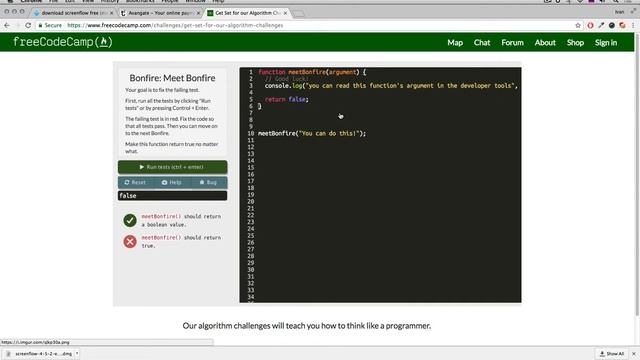Reload the page with the refresh icon
The image size is (640, 360).
[x=28, y=25]
